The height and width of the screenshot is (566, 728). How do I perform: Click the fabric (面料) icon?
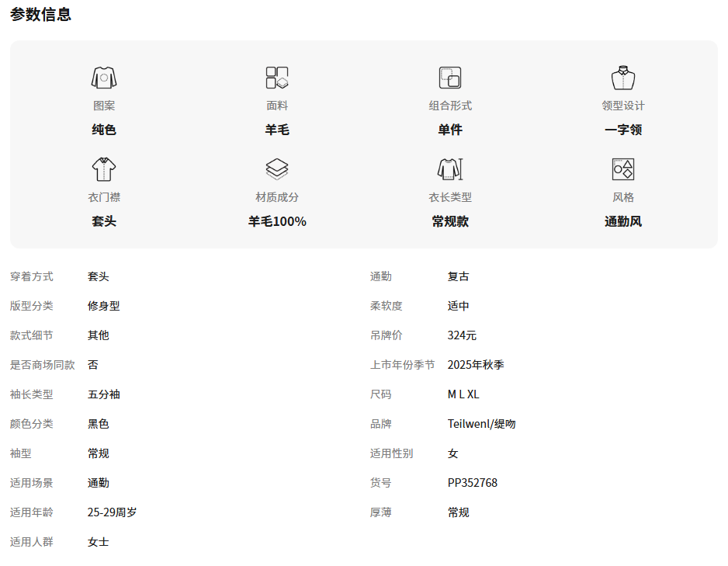point(277,78)
